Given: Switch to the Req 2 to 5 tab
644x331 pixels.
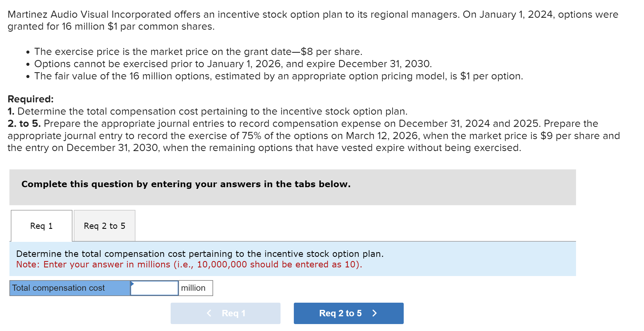Looking at the screenshot, I should click(x=104, y=226).
